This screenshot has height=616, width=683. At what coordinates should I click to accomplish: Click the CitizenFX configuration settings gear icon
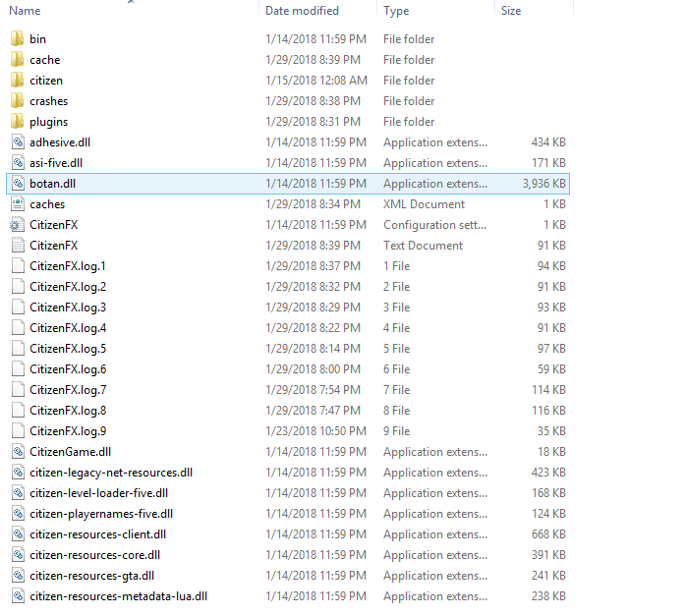18,225
